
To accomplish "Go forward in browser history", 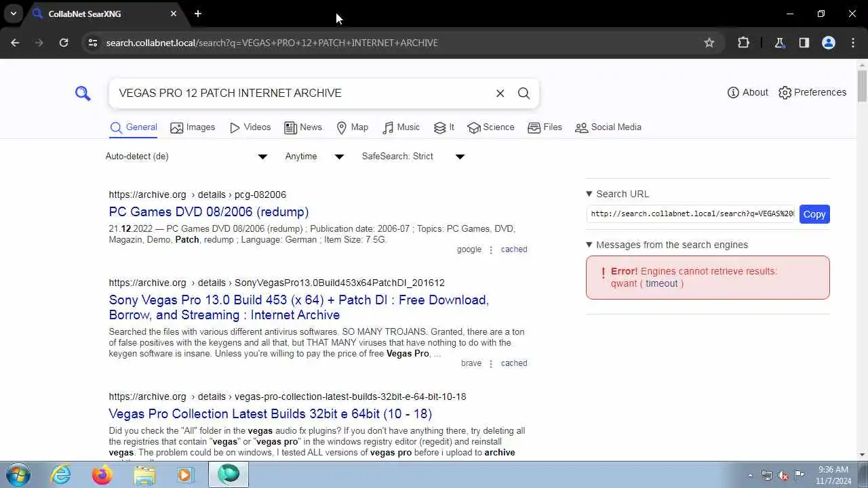I will pyautogui.click(x=39, y=43).
